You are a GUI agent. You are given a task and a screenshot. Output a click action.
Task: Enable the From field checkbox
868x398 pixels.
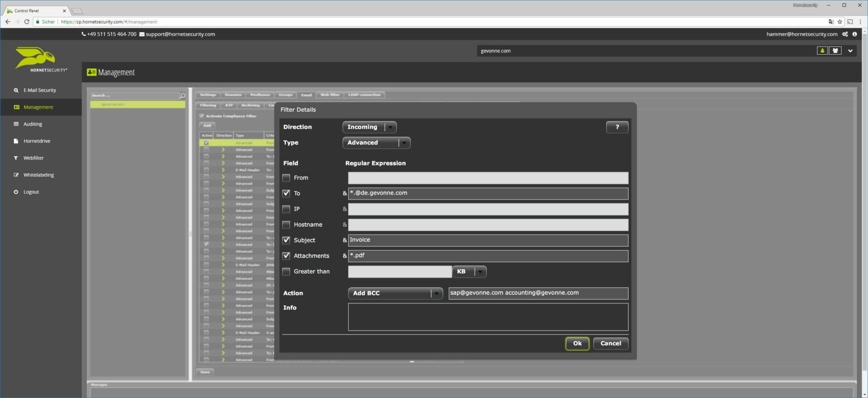286,178
